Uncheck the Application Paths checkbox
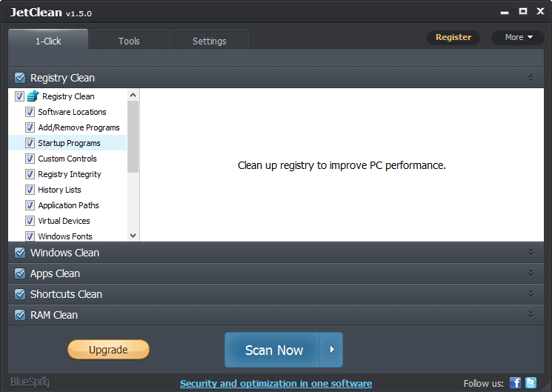552x392 pixels. tap(30, 205)
